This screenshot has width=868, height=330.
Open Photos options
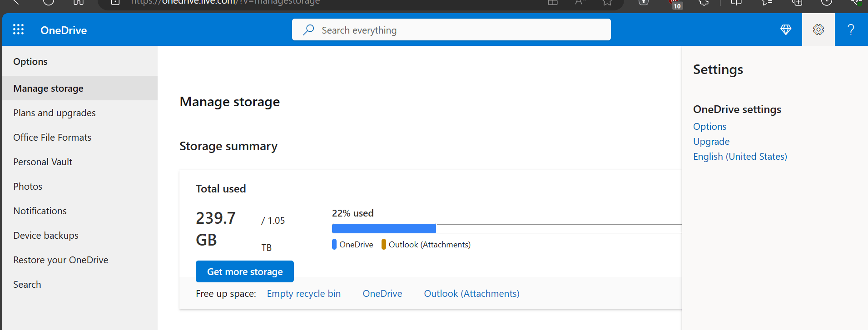[80, 186]
